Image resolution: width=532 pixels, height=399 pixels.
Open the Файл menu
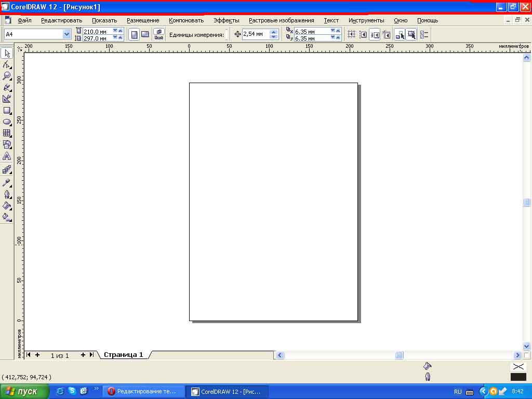click(x=24, y=20)
